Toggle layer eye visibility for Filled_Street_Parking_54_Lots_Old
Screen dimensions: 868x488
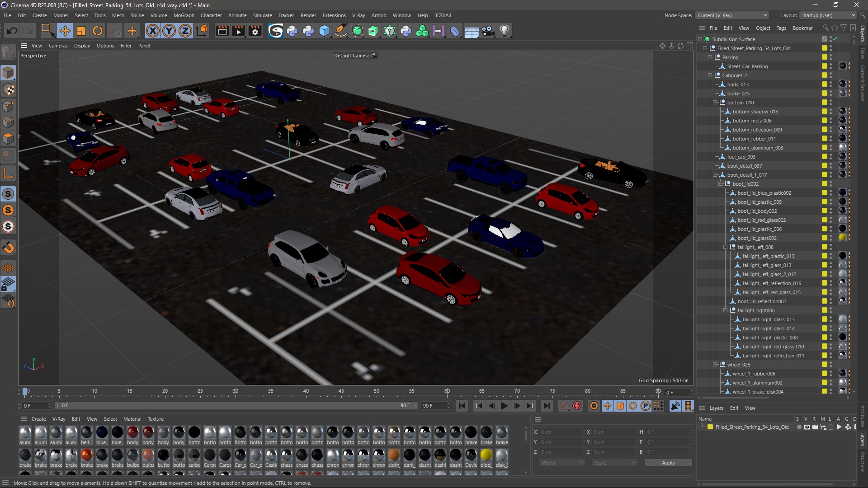coord(807,427)
